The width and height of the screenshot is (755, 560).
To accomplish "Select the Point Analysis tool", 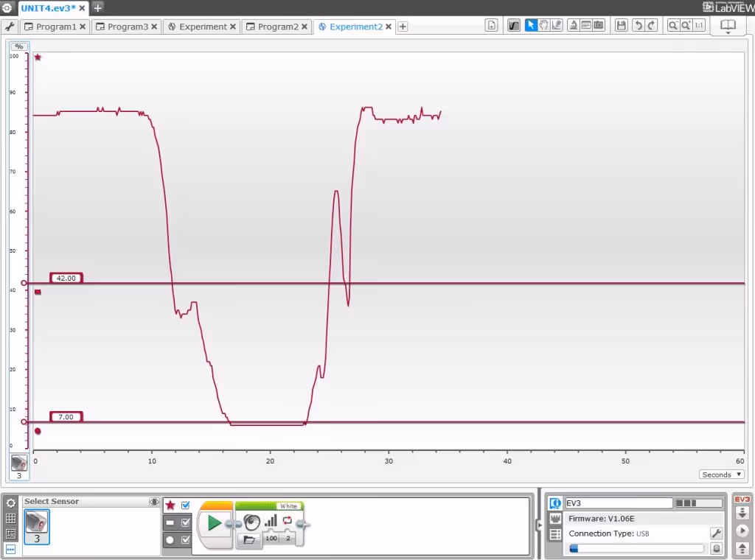I will tap(556, 25).
